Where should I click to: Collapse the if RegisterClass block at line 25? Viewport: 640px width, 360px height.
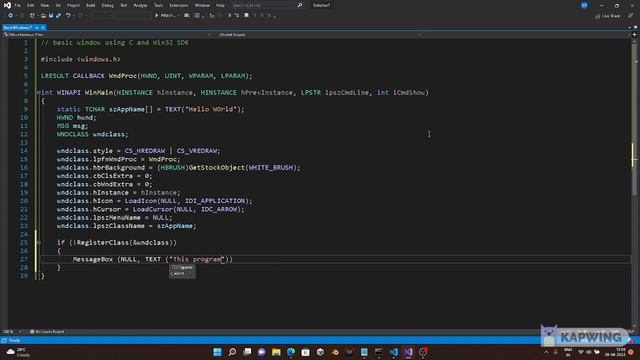click(38, 242)
